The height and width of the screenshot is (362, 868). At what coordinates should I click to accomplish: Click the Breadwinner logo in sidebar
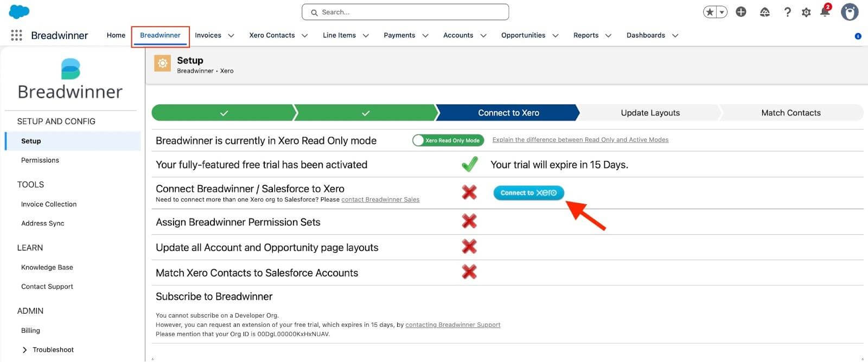(x=71, y=79)
